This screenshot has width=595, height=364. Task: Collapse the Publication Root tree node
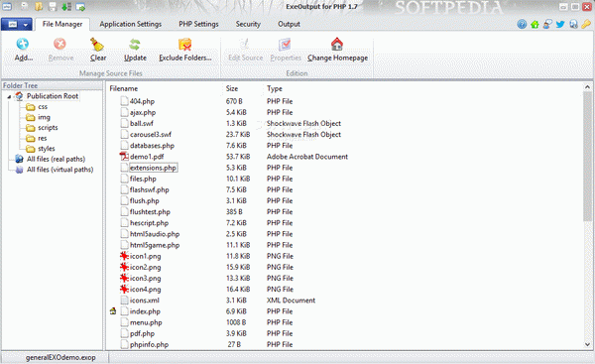pos(9,97)
